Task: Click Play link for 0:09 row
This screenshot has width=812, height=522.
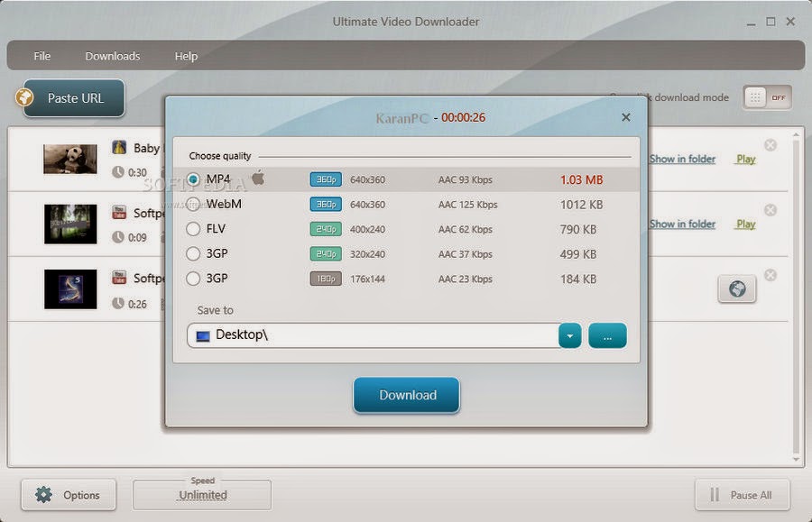Action: click(x=746, y=224)
